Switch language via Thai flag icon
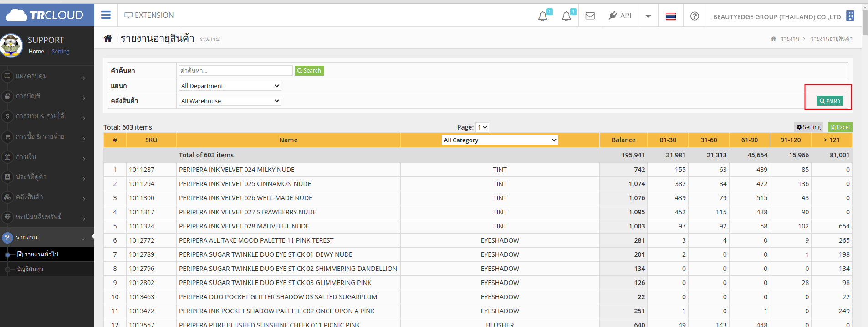 coord(671,16)
